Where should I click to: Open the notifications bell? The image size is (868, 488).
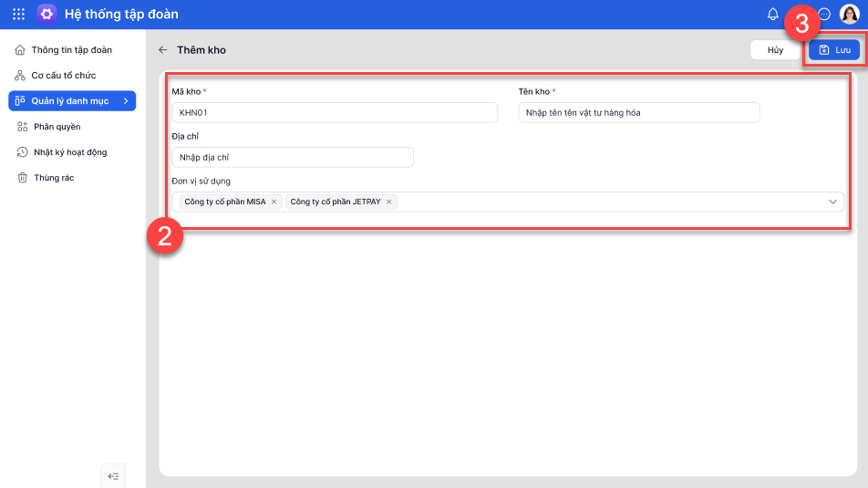(773, 15)
